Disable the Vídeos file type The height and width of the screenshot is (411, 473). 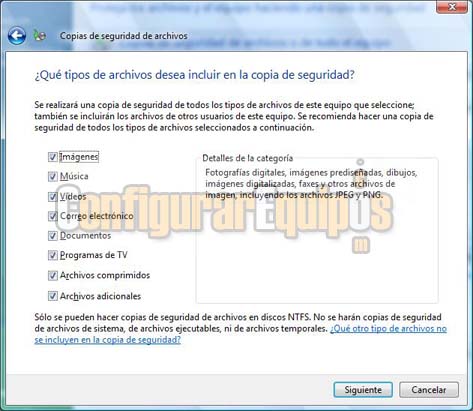[53, 197]
